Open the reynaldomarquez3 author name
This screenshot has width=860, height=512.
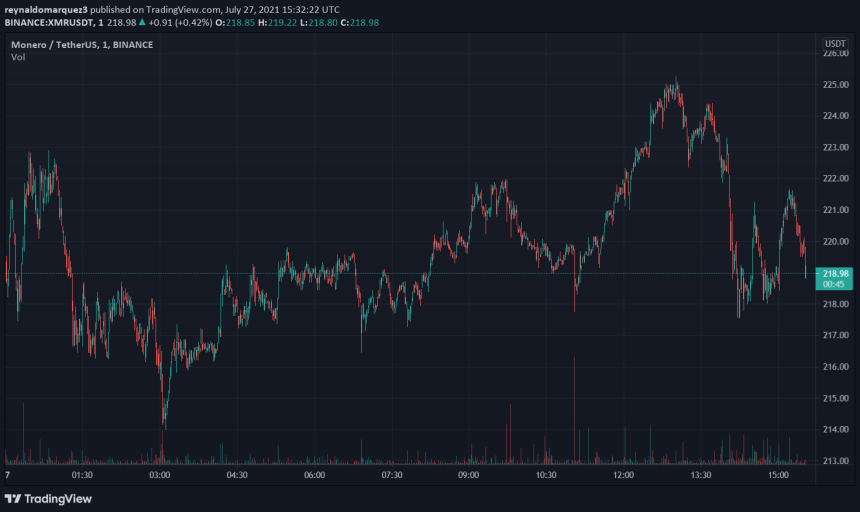click(46, 8)
